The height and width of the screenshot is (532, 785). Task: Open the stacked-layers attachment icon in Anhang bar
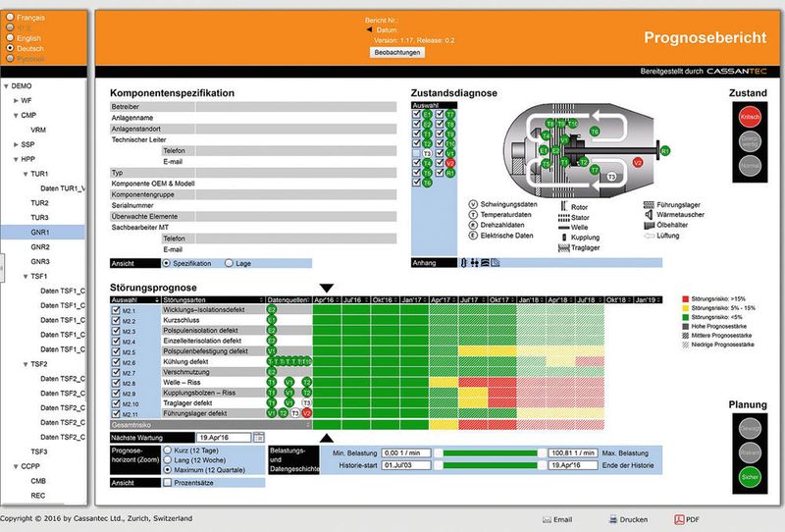click(x=485, y=263)
